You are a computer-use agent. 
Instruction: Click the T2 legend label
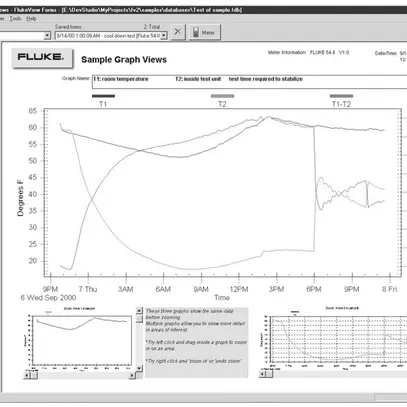tap(222, 104)
